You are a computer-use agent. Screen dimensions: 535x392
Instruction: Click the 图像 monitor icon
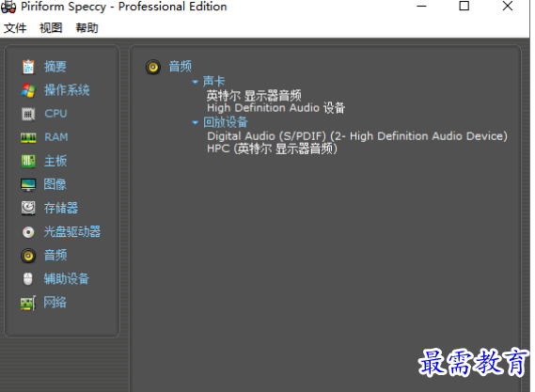click(28, 184)
